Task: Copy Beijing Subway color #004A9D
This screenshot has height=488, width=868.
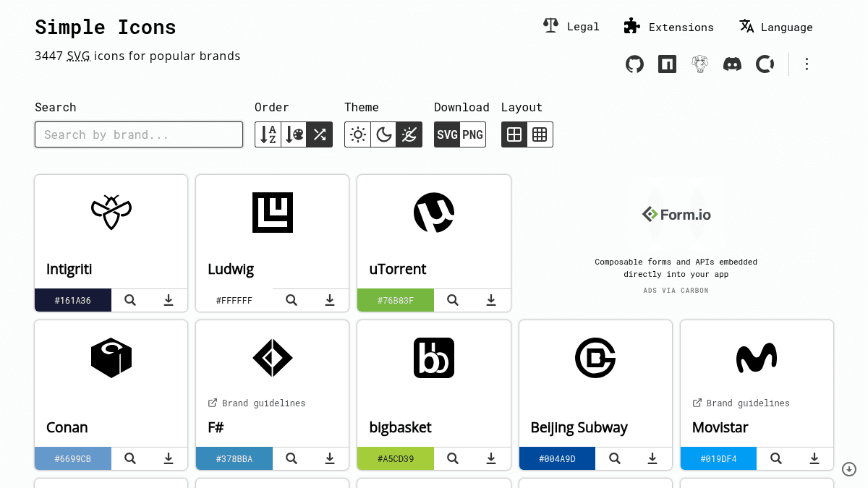Action: 557,458
